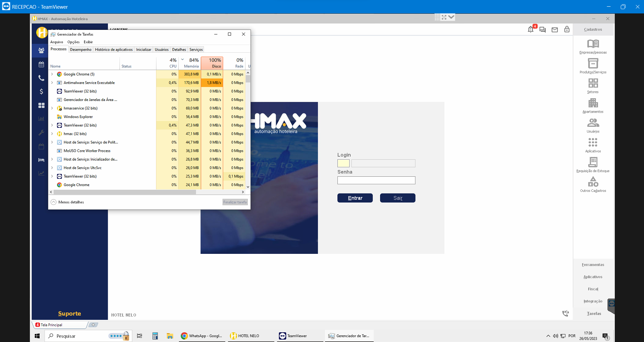Open the Empresas/pessoas book icon
This screenshot has height=342, width=644.
[593, 44]
